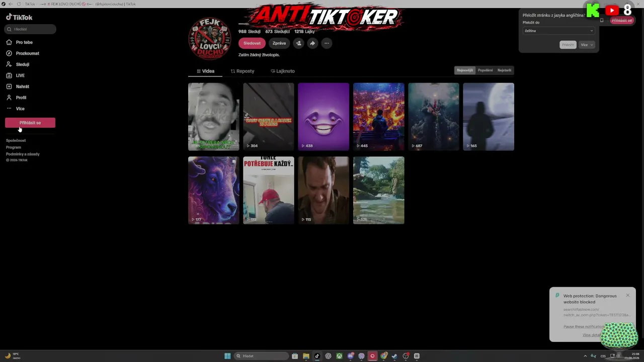Share the profile with the arrow icon
The width and height of the screenshot is (644, 362).
click(x=312, y=43)
